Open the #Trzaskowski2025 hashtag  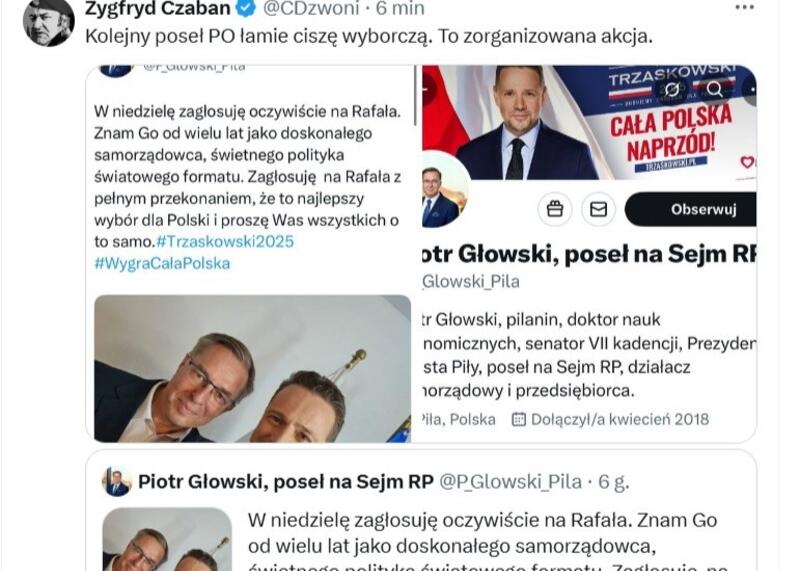[x=225, y=241]
